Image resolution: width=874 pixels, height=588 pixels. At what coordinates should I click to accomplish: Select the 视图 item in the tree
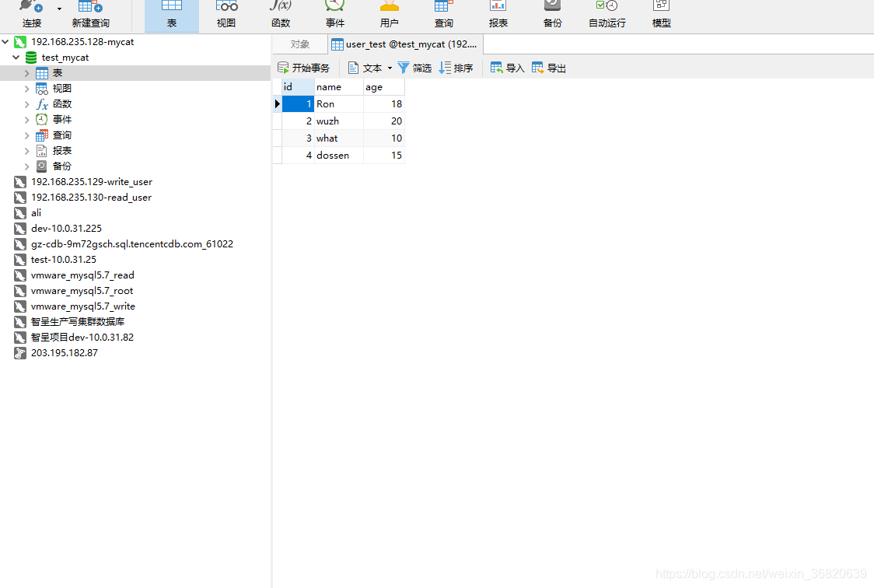(x=62, y=89)
